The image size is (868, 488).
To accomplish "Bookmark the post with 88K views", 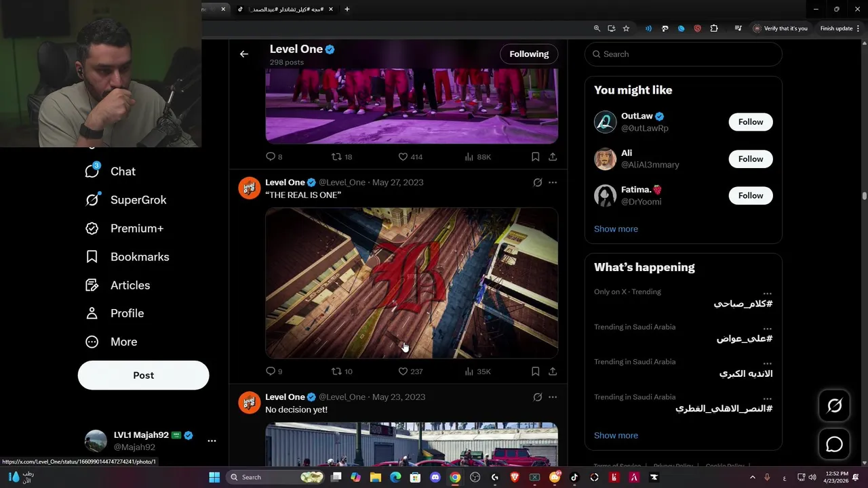I will tap(535, 157).
